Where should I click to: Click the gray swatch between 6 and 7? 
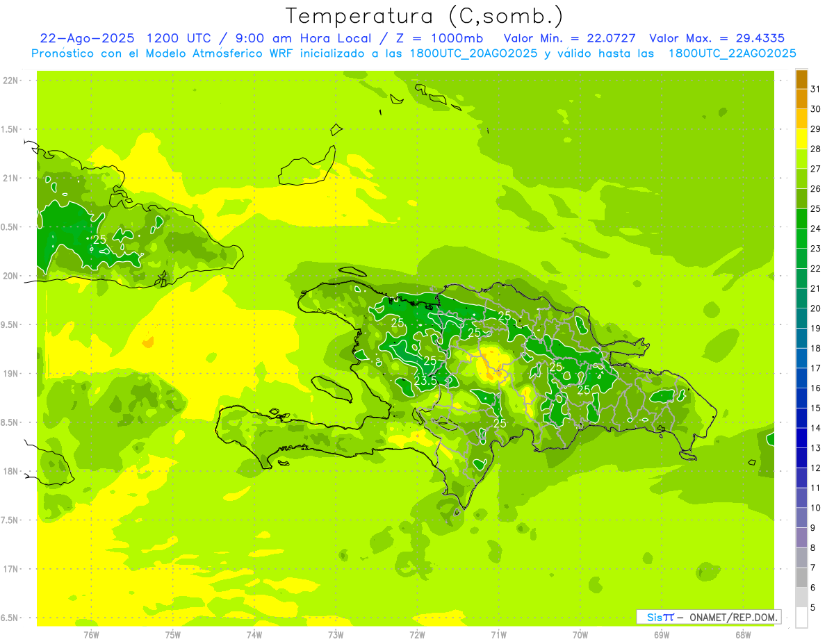[801, 577]
